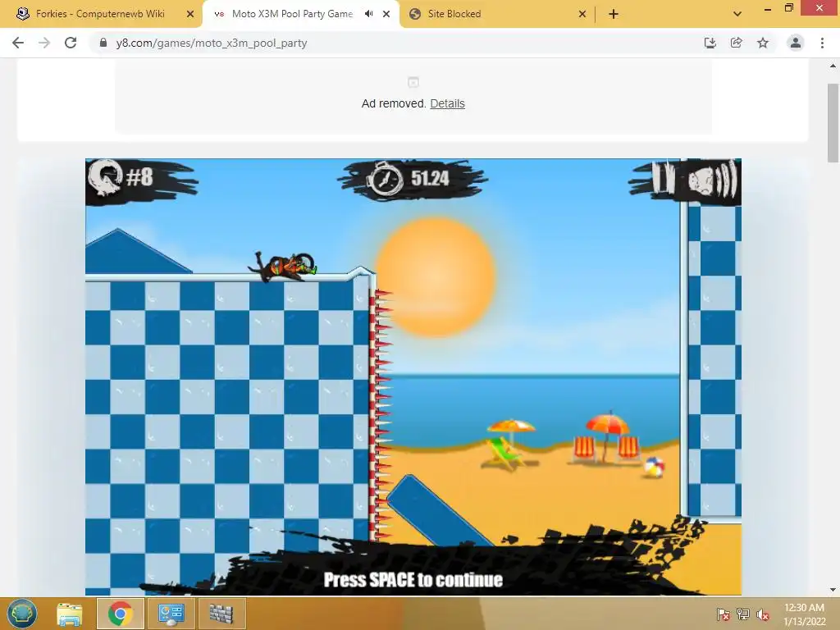Image resolution: width=840 pixels, height=630 pixels.
Task: Close the Moto X3M Pool Party tab
Action: click(386, 14)
